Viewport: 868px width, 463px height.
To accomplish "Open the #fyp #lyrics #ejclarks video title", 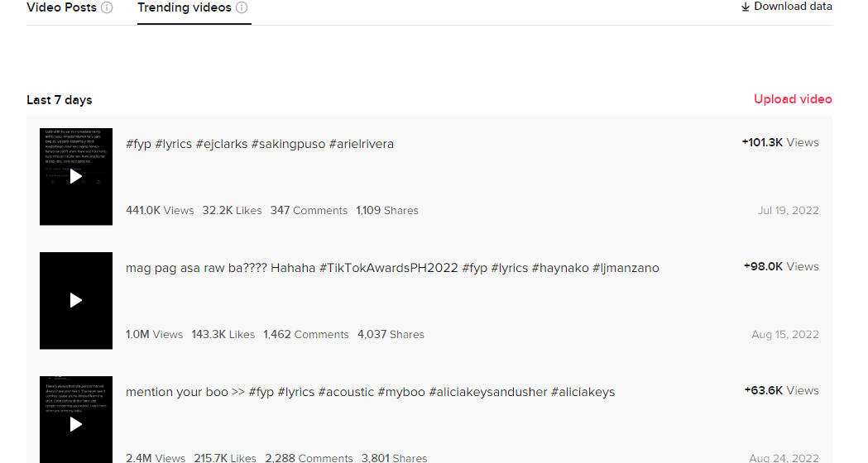I will click(x=260, y=144).
